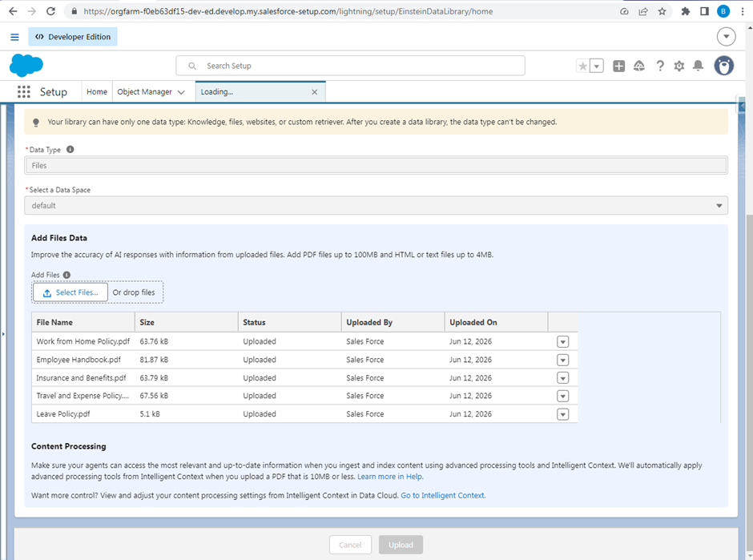Open the browser profile avatar B
The height and width of the screenshot is (560, 753).
(723, 11)
